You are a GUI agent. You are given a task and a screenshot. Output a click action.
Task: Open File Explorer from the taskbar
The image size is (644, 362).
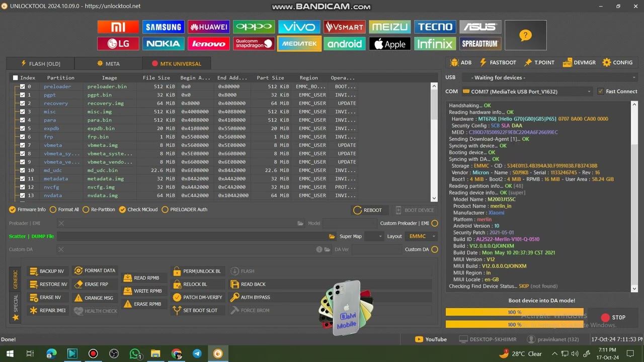[155, 354]
